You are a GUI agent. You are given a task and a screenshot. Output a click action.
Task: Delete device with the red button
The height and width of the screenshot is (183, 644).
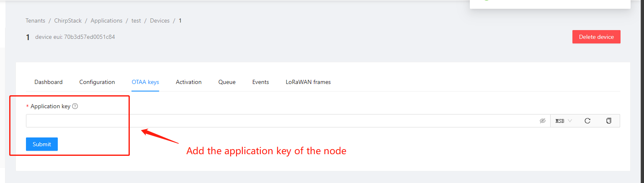point(596,37)
